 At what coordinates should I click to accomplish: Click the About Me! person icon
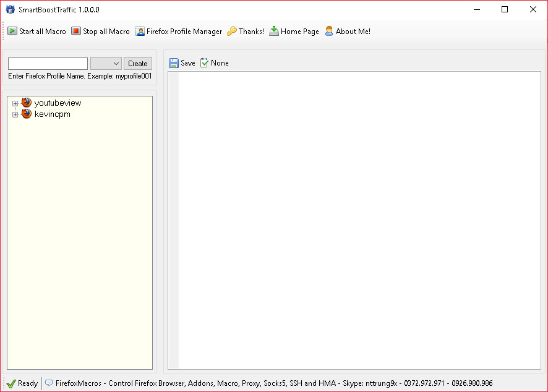coord(329,31)
